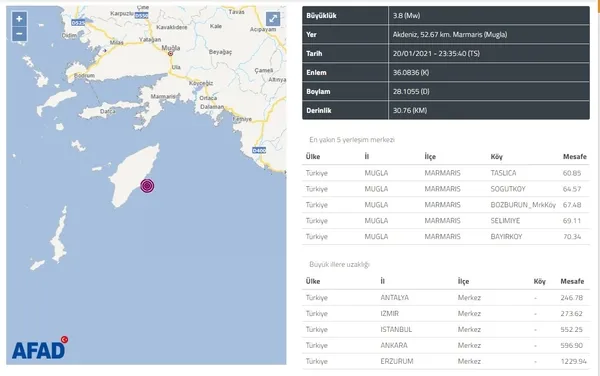
Task: Click the distance value 60.85
Action: pyautogui.click(x=572, y=173)
